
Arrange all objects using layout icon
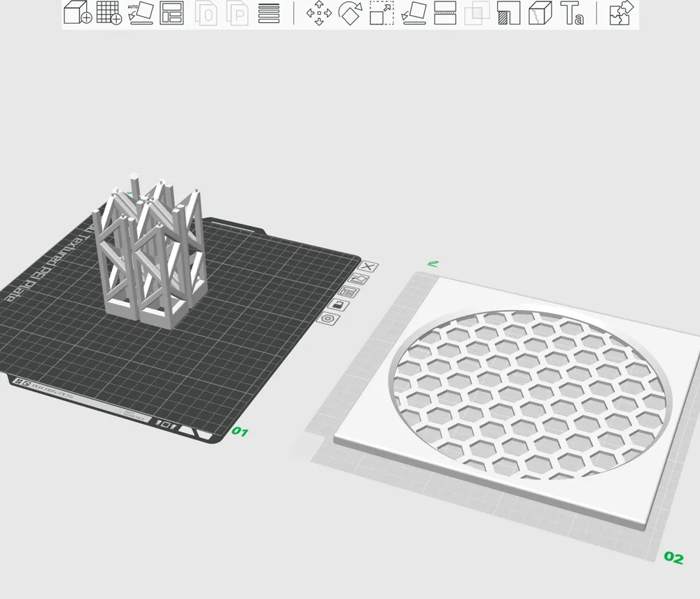[171, 13]
